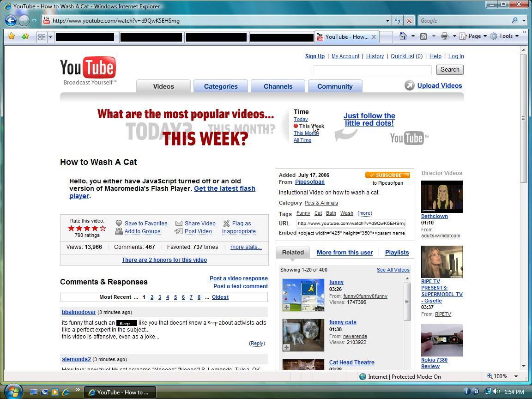Click the YouTube Broadcast Yourself logo
This screenshot has width=532, height=399.
[x=88, y=68]
